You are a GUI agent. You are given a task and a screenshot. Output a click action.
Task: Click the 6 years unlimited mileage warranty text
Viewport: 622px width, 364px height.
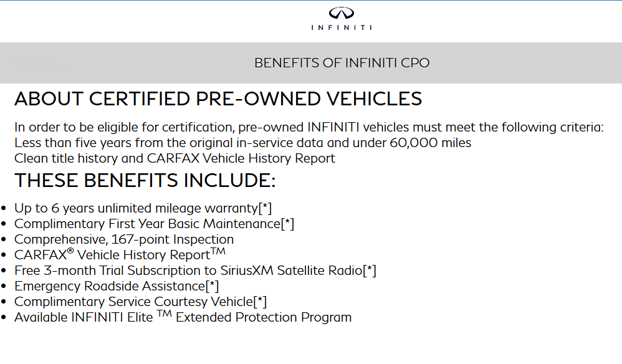(136, 208)
